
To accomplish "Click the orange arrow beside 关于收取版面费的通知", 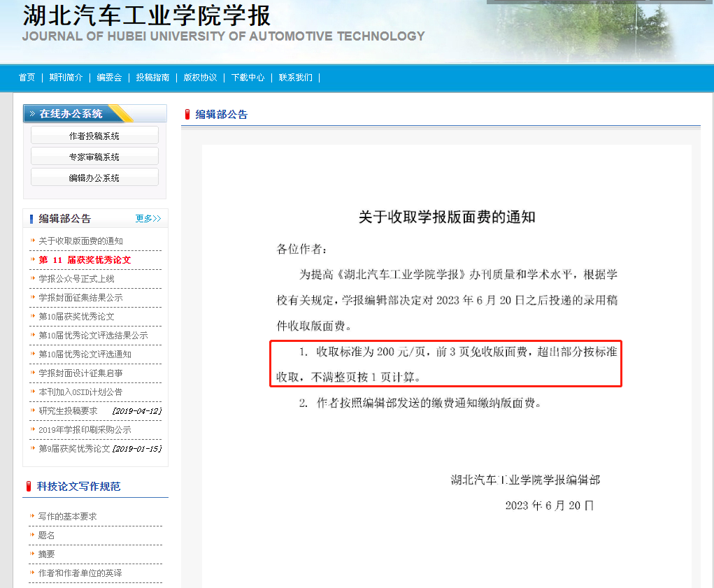I will (33, 241).
